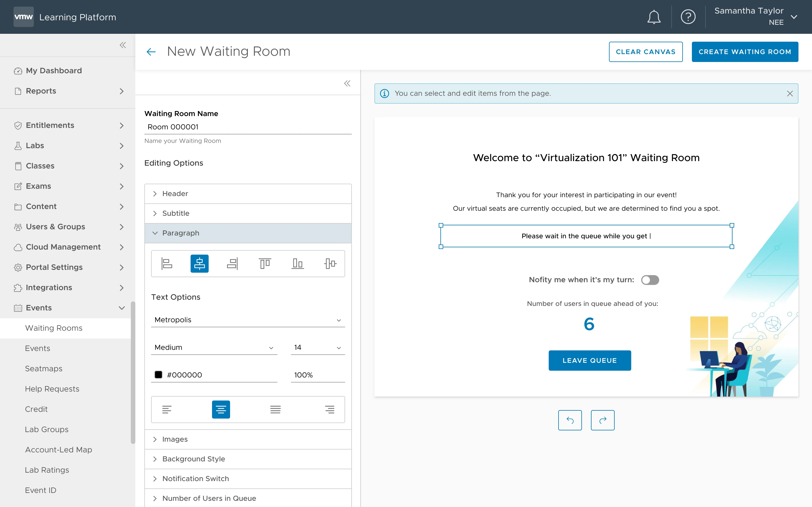Select the vertical center alignment icon
This screenshot has height=507, width=812.
[330, 264]
